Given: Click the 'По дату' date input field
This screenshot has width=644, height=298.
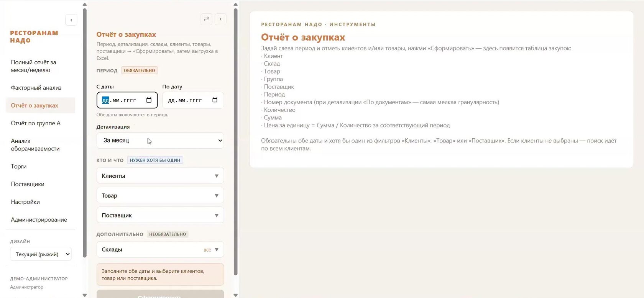Looking at the screenshot, I should click(x=193, y=100).
